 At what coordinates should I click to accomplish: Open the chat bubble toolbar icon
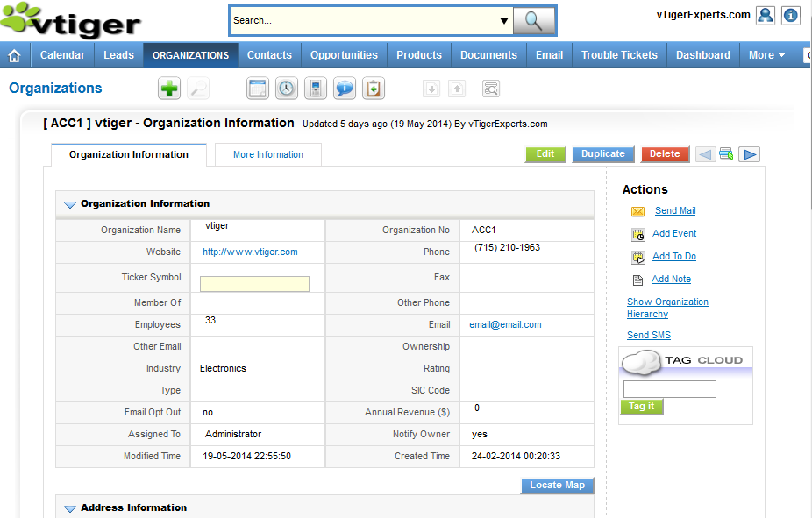pos(345,89)
